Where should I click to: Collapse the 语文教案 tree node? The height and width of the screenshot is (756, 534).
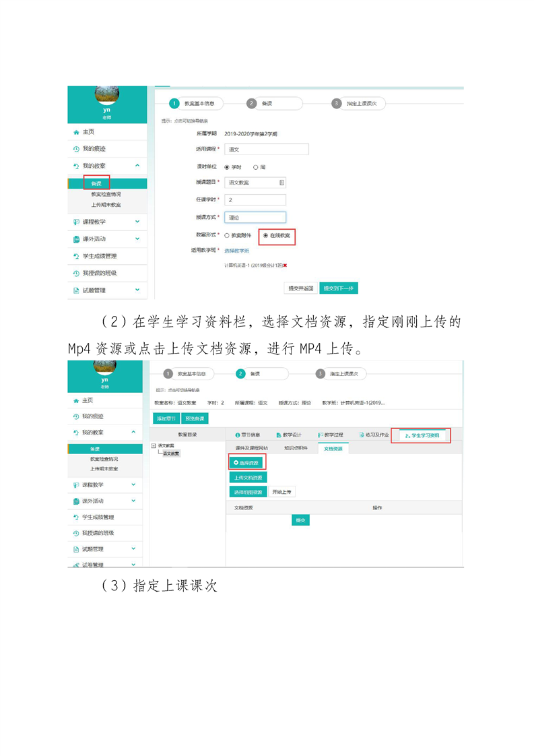click(154, 445)
